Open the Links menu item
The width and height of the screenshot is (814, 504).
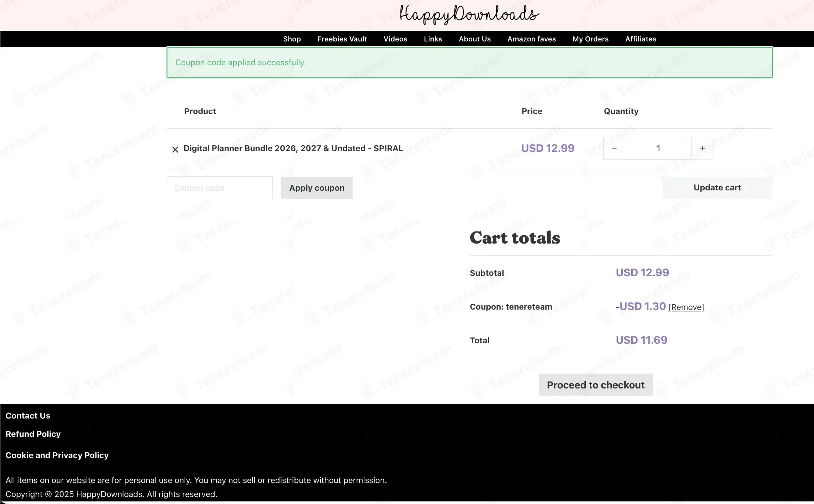click(x=433, y=39)
